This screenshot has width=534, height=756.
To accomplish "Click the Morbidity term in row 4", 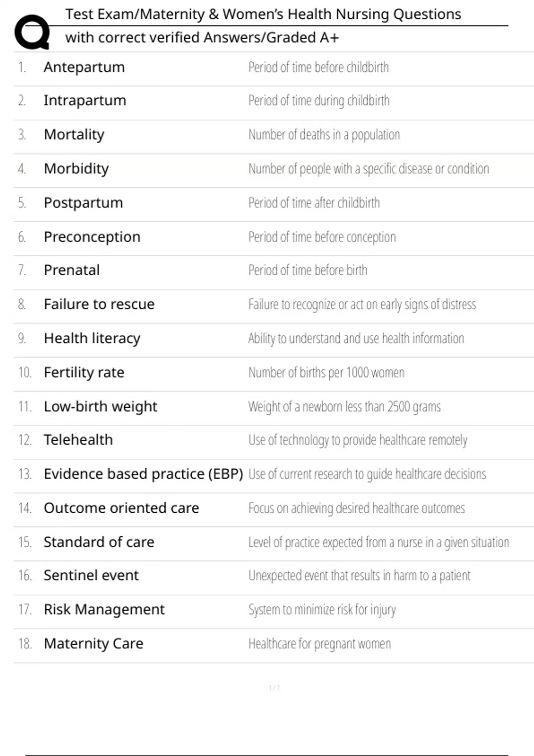I will coord(76,169).
